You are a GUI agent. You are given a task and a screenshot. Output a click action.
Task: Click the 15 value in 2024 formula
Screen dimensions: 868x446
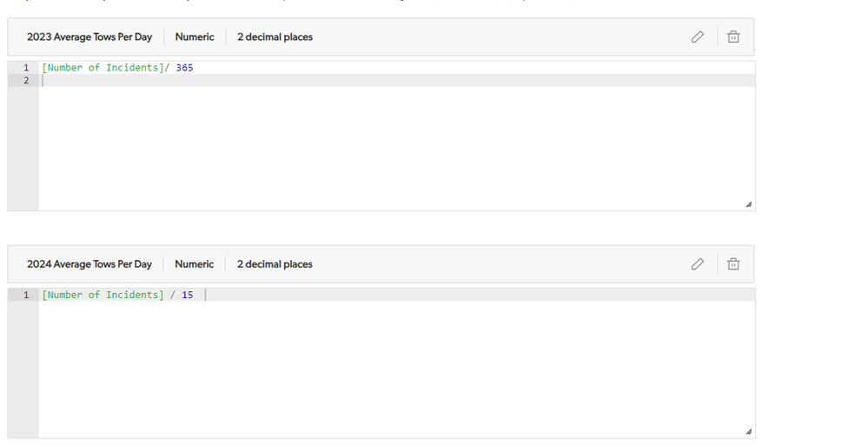click(187, 295)
